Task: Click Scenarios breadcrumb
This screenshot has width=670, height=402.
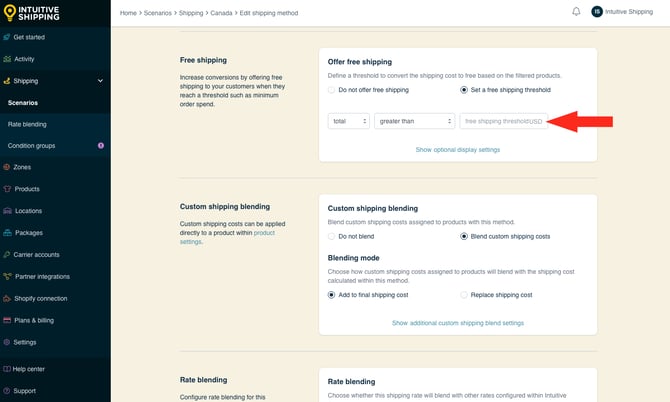Action: [x=158, y=13]
